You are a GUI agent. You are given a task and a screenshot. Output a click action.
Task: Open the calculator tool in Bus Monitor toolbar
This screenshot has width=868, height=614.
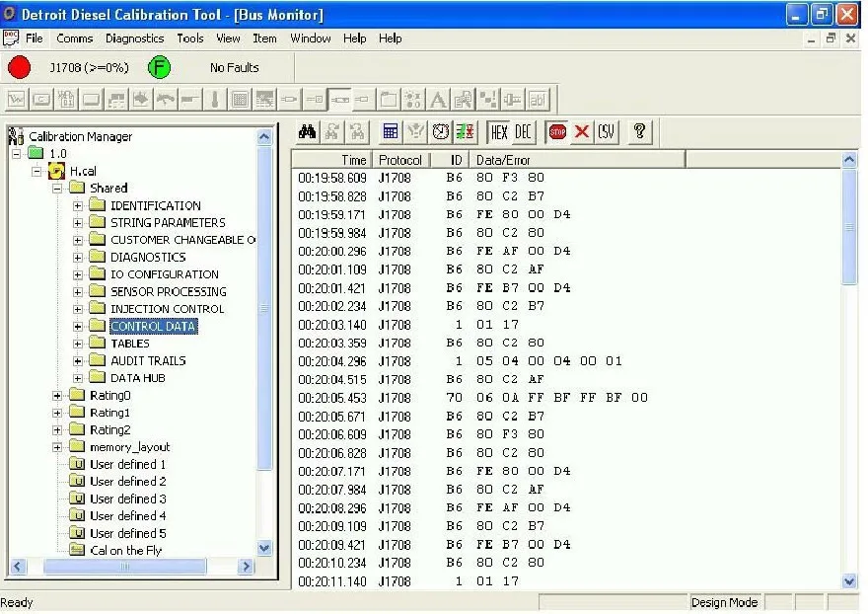coord(391,132)
